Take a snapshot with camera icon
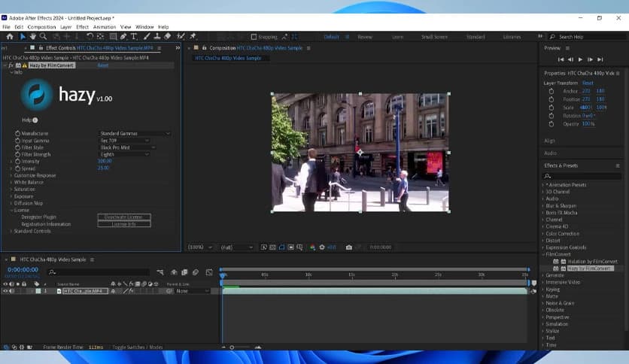629x364 pixels. 349,247
